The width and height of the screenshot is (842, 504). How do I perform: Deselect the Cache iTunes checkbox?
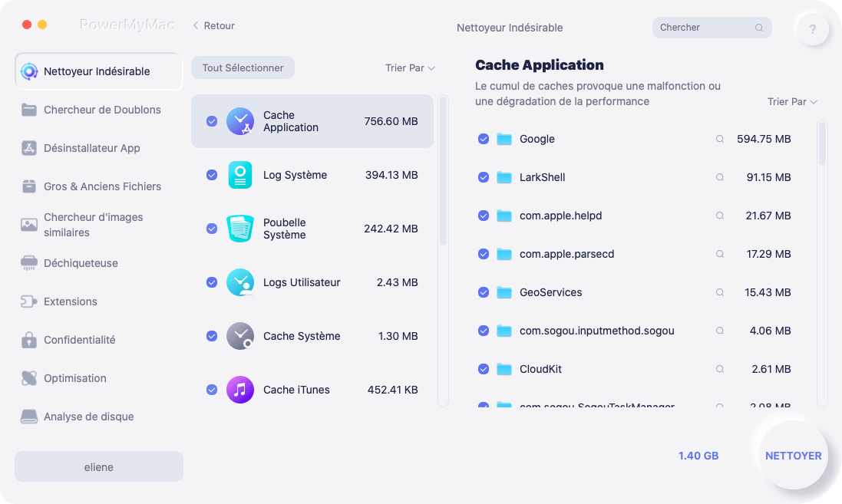click(x=212, y=390)
